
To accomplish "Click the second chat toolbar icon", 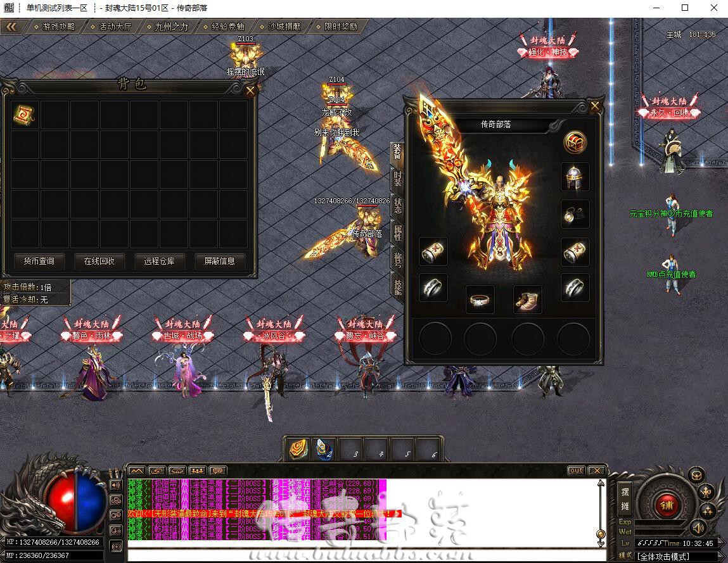I will (x=157, y=471).
